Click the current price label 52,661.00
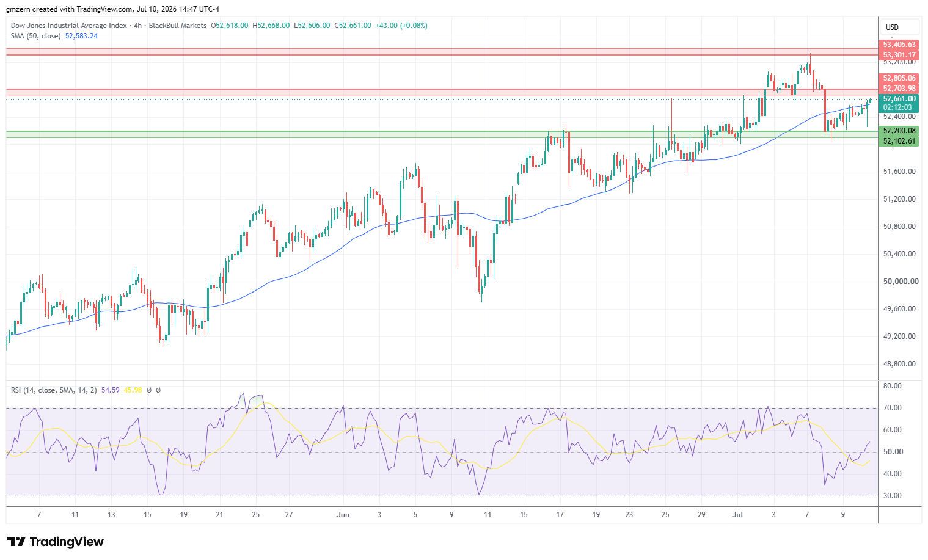 (899, 99)
